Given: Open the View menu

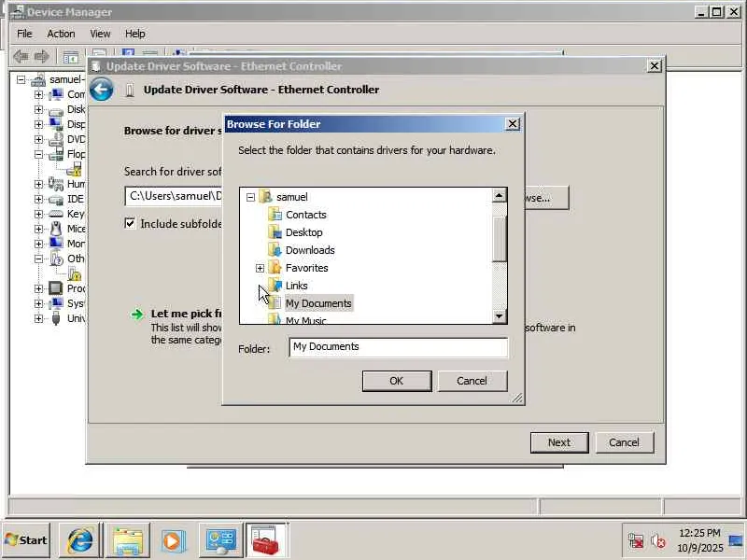Looking at the screenshot, I should pyautogui.click(x=100, y=34).
